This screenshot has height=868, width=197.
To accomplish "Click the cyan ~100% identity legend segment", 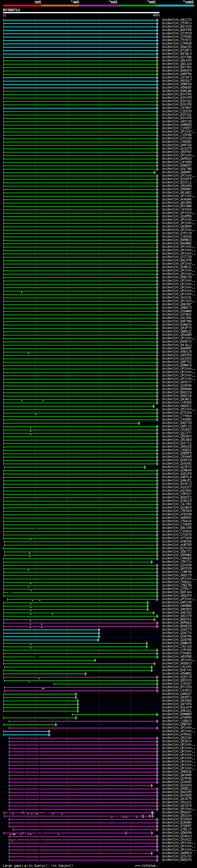I will pos(175,6).
